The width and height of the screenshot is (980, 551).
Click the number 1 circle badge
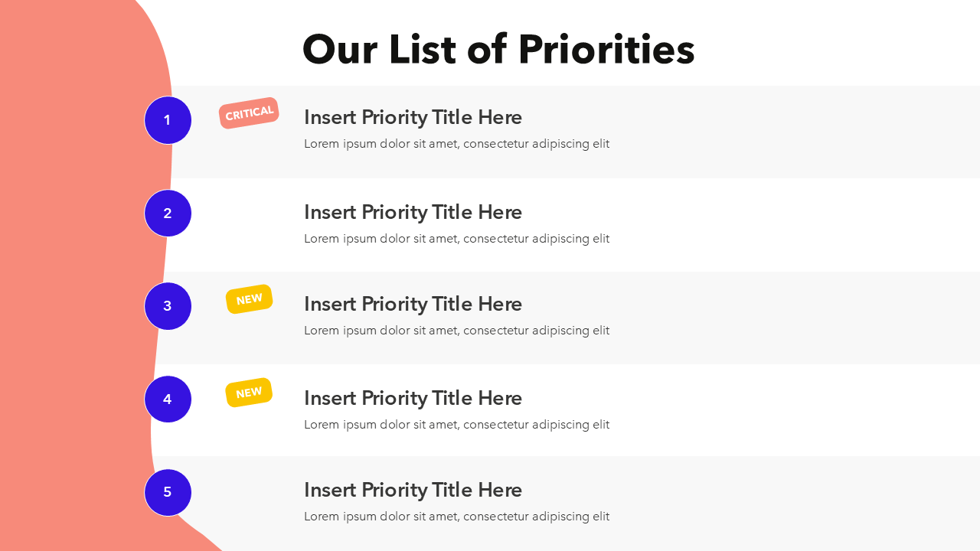click(168, 120)
